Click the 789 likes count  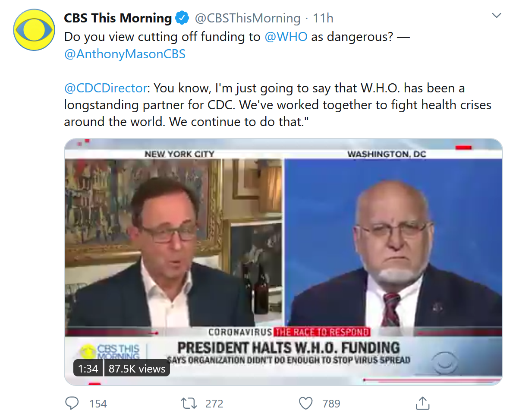[x=331, y=404]
